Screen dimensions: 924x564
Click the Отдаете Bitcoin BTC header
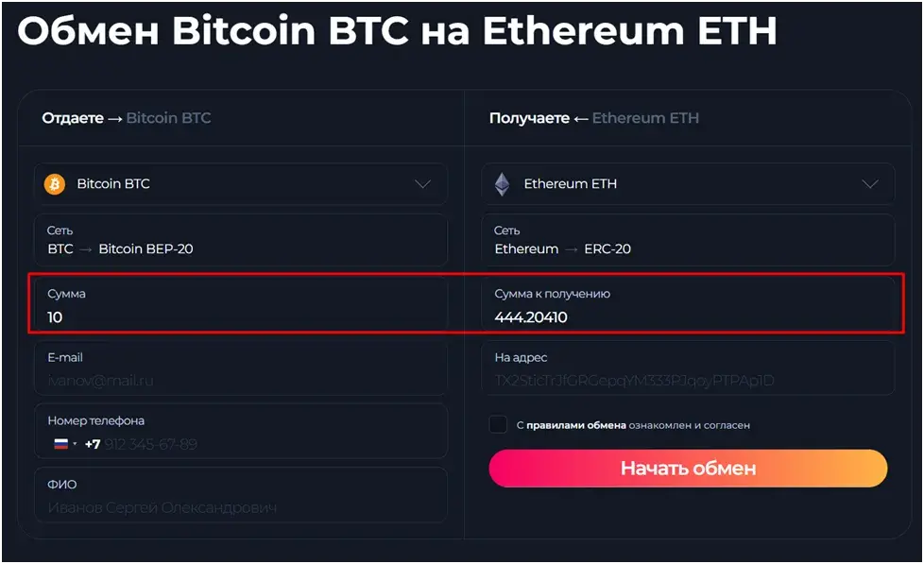click(x=126, y=118)
